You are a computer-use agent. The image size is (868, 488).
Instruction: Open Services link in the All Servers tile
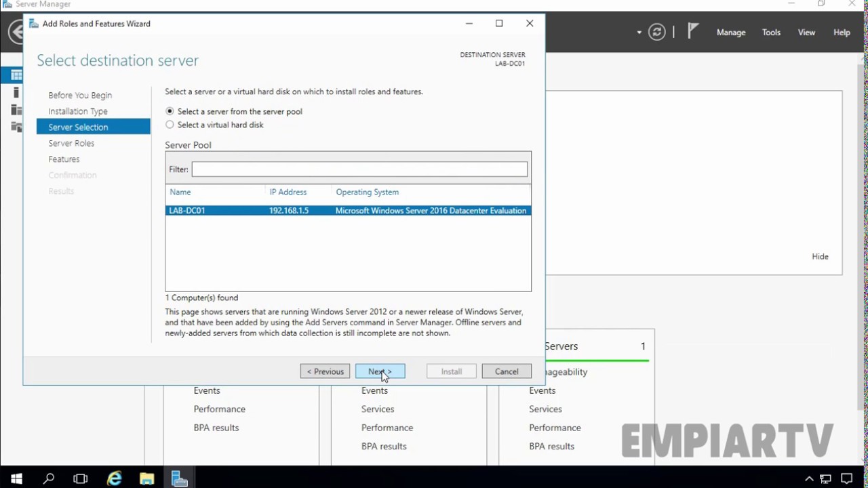tap(545, 409)
